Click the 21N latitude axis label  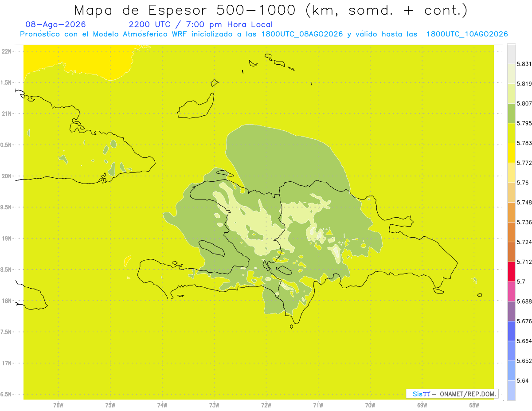click(7, 114)
